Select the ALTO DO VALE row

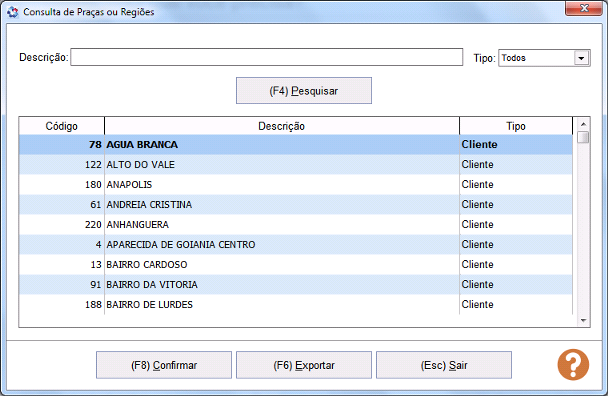point(296,164)
